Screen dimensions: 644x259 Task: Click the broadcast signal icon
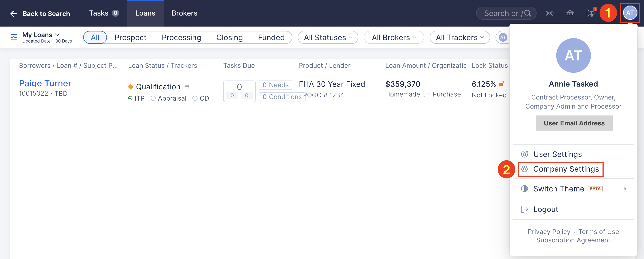coord(549,13)
